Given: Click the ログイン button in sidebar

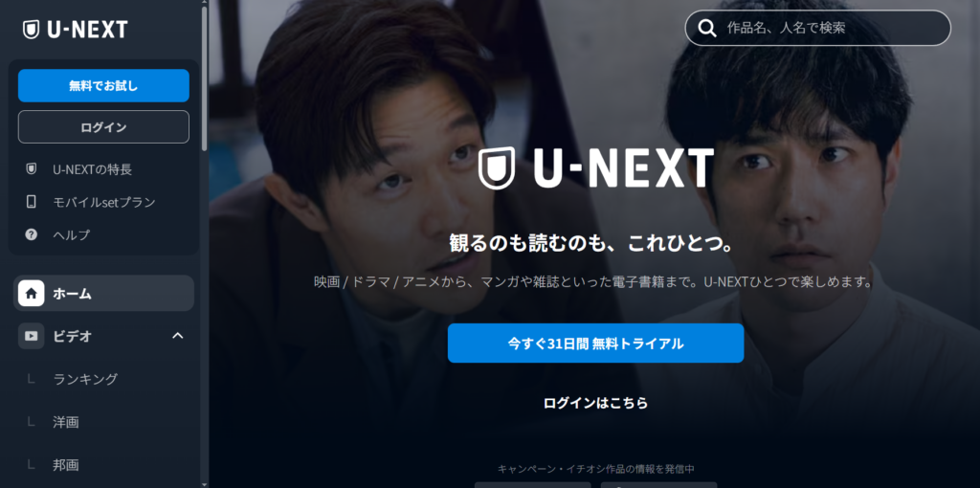Looking at the screenshot, I should (x=103, y=127).
